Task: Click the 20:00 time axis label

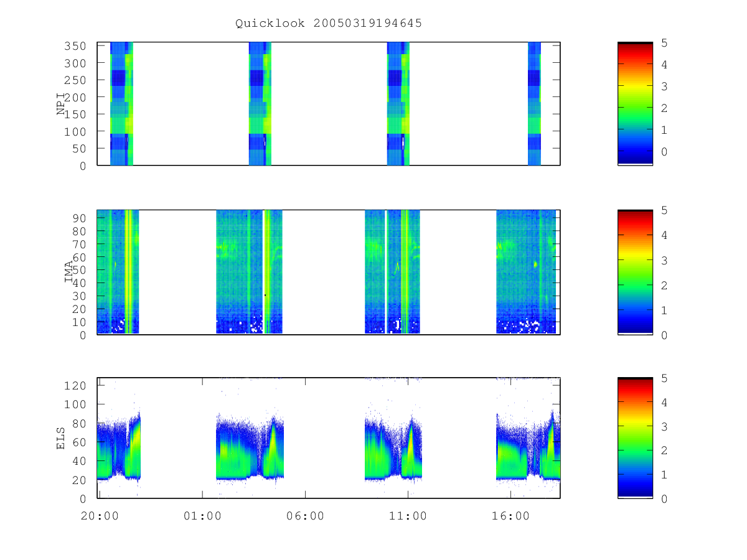Action: coord(100,516)
